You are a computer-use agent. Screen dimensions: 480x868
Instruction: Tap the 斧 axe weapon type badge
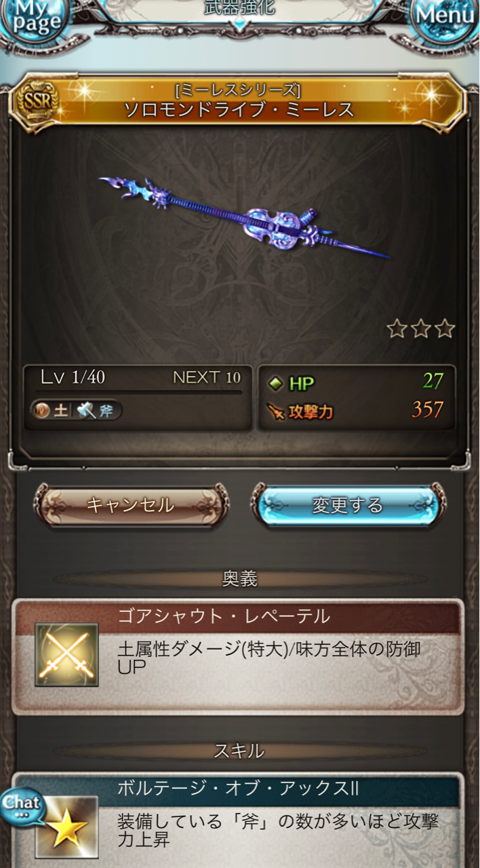click(96, 410)
